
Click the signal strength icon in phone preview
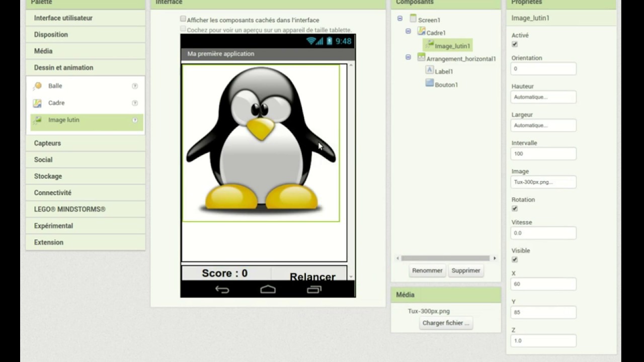[x=320, y=41]
